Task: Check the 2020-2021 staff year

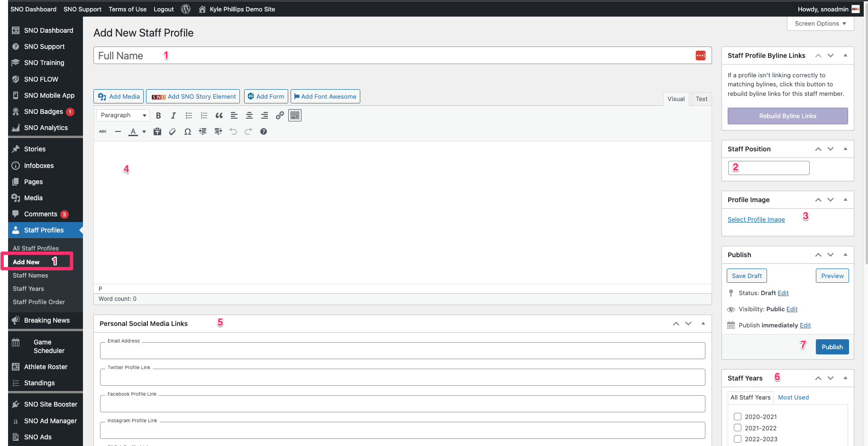Action: (738, 417)
